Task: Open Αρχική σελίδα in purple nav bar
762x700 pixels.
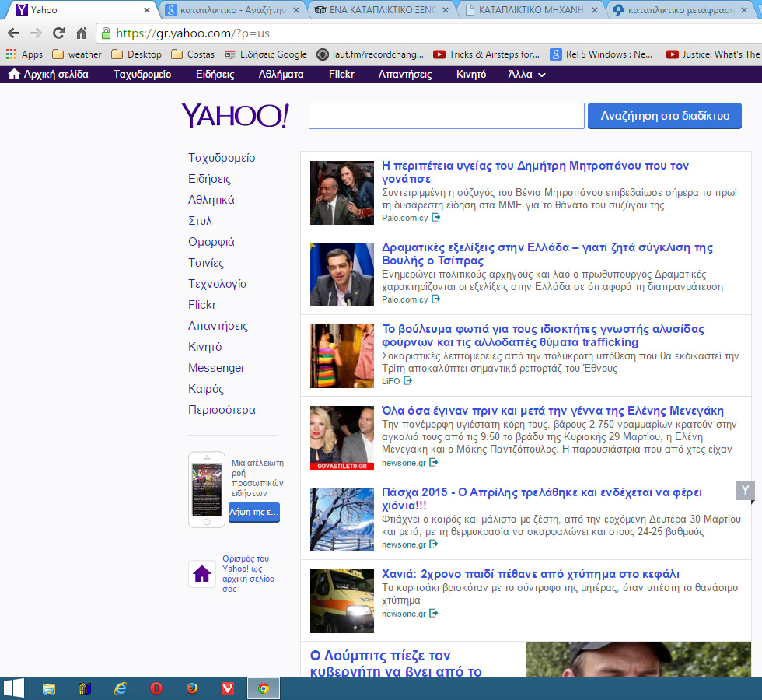Action: tap(48, 75)
